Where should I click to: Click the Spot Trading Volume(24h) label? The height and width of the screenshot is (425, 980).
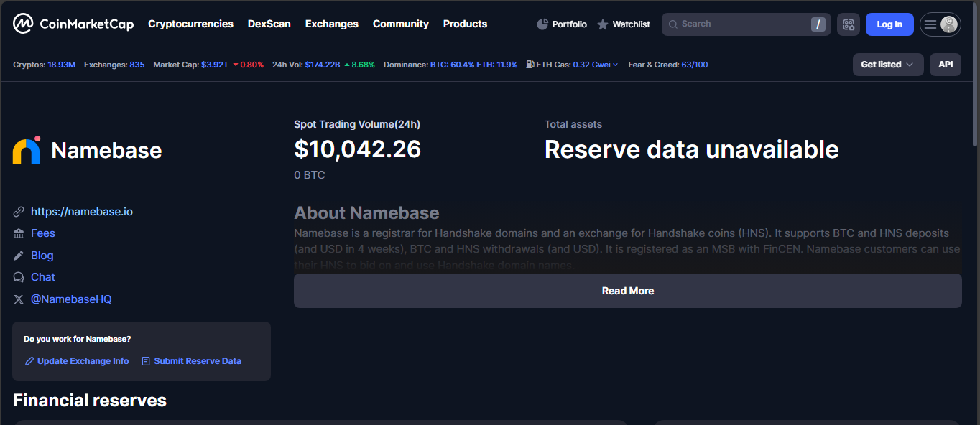pos(357,125)
